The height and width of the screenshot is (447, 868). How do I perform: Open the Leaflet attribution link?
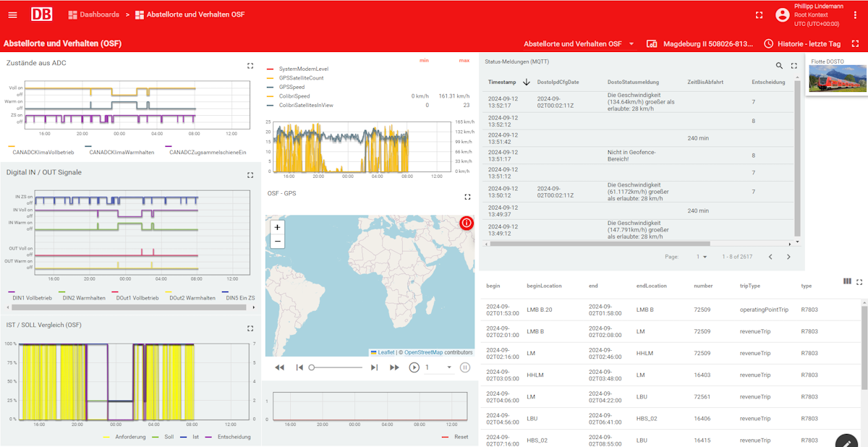(x=383, y=352)
